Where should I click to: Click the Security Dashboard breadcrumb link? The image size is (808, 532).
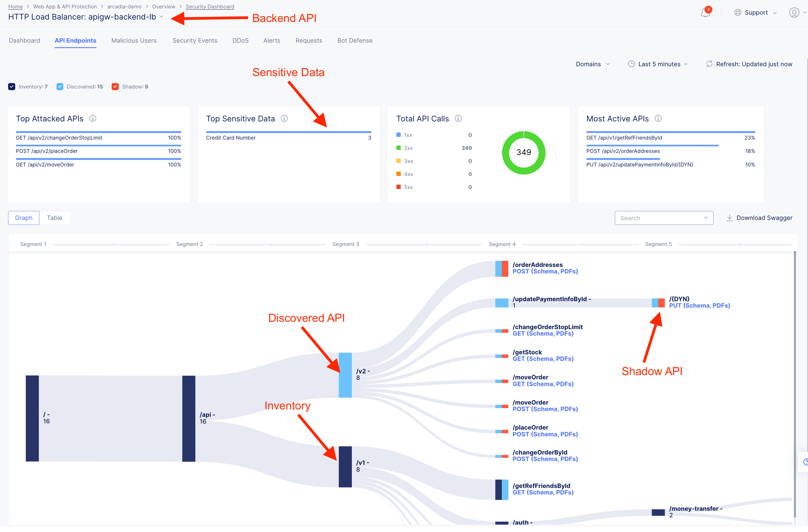[210, 6]
